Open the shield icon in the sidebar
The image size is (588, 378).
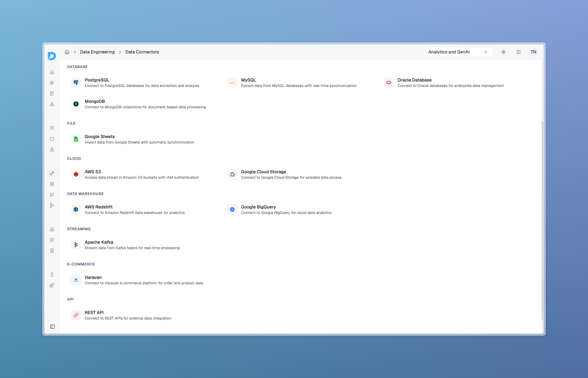pyautogui.click(x=52, y=139)
